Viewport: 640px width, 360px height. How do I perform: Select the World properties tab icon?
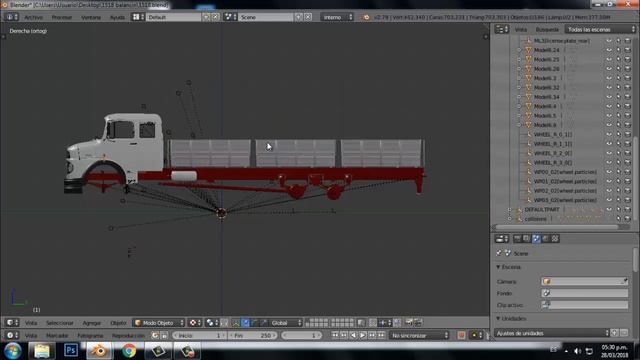pos(545,239)
